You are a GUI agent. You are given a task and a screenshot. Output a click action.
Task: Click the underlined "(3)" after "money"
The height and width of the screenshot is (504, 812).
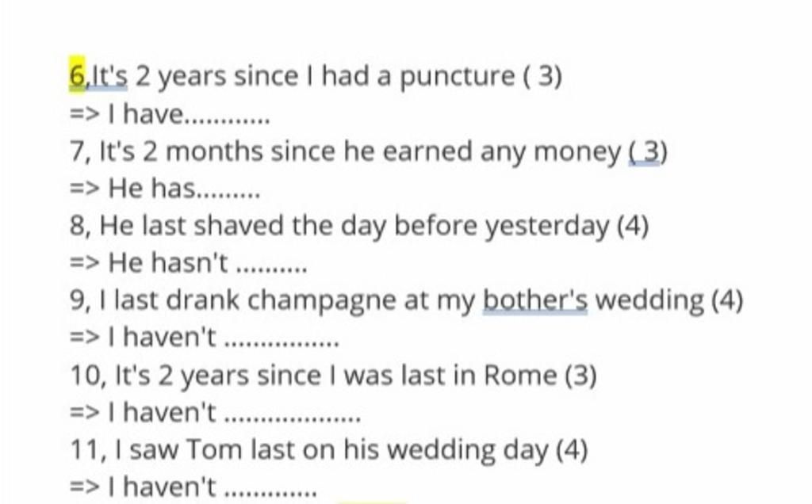pos(648,152)
